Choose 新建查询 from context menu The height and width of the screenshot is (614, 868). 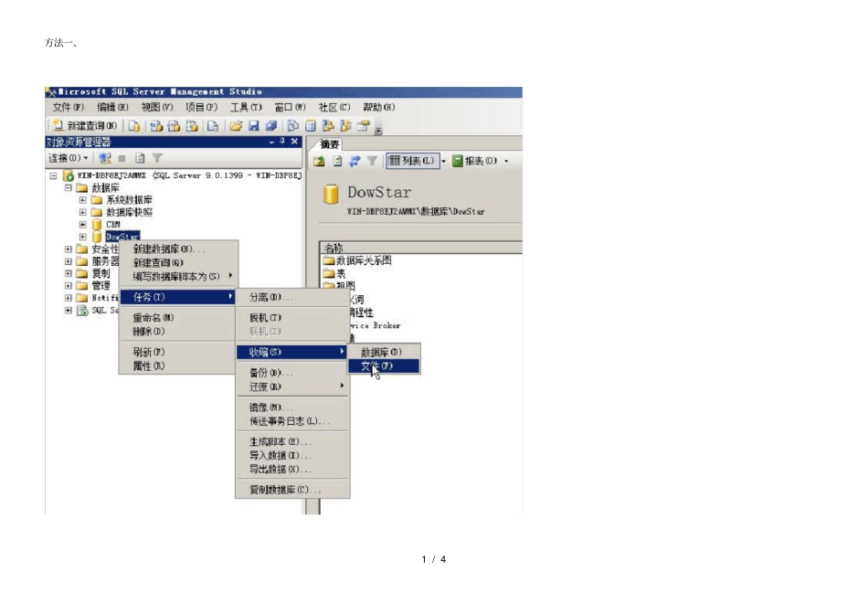179,263
